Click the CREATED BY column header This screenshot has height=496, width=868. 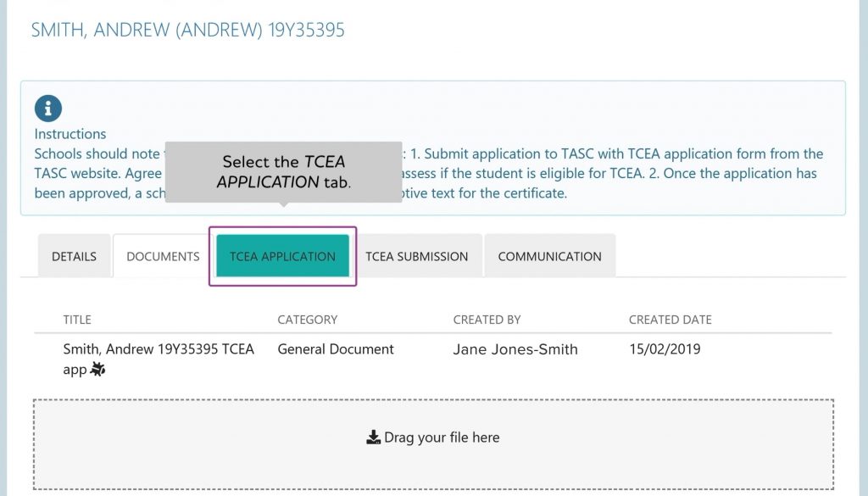click(487, 320)
